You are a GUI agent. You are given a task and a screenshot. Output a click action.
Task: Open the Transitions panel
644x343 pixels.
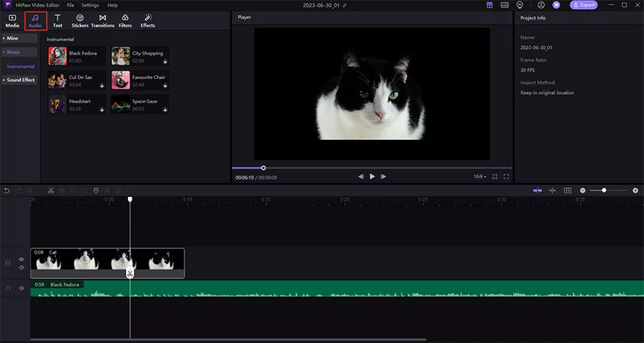[x=102, y=20]
